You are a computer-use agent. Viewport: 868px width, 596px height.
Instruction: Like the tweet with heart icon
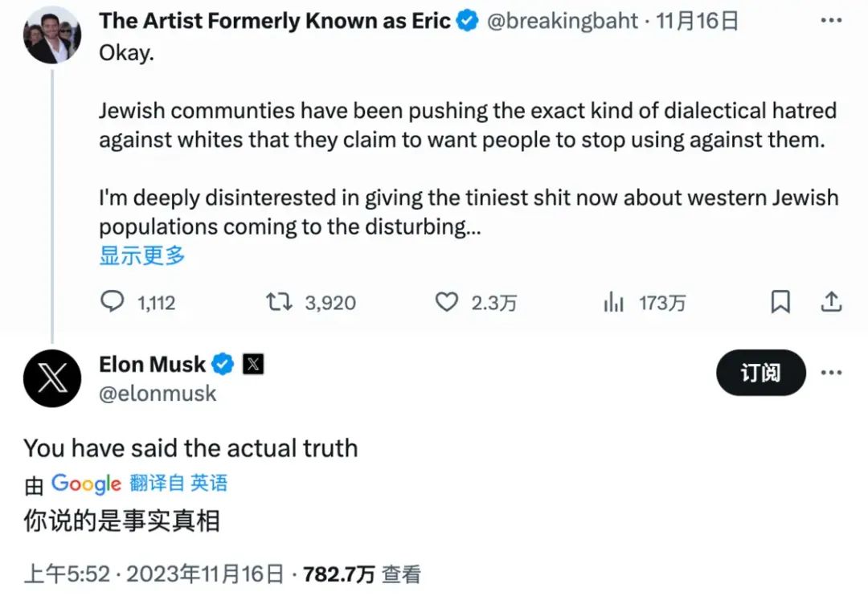coord(446,302)
